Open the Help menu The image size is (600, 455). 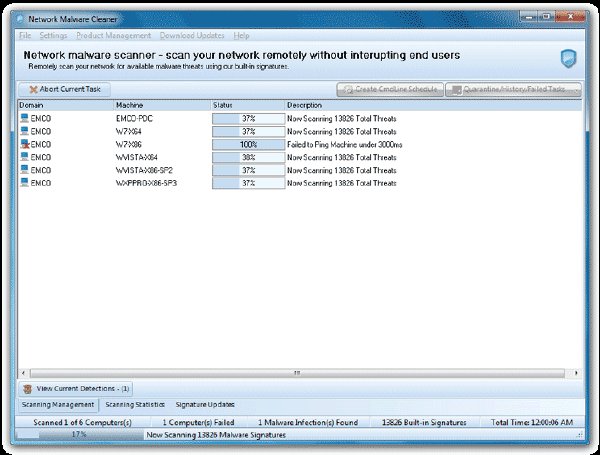pyautogui.click(x=241, y=36)
